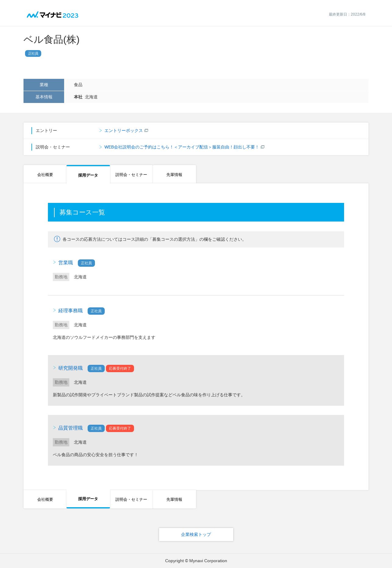Click 食品 value in 業種 row
The width and height of the screenshot is (392, 568).
(78, 85)
